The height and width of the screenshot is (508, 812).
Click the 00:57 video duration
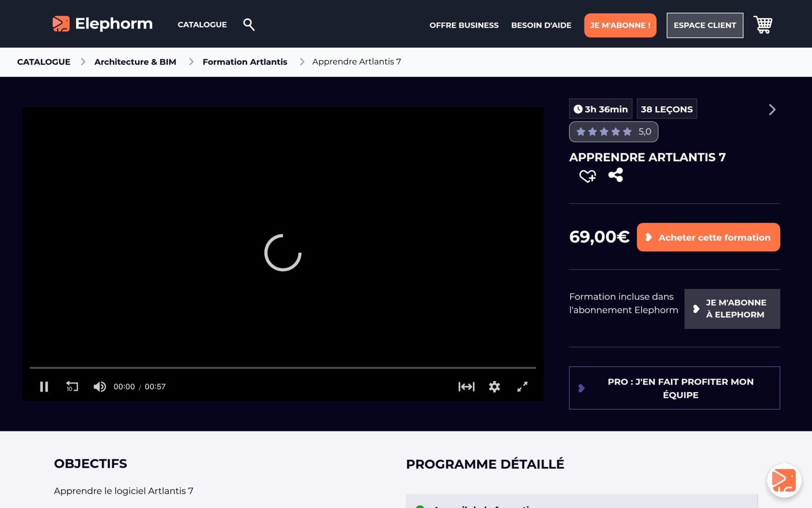[x=155, y=387]
